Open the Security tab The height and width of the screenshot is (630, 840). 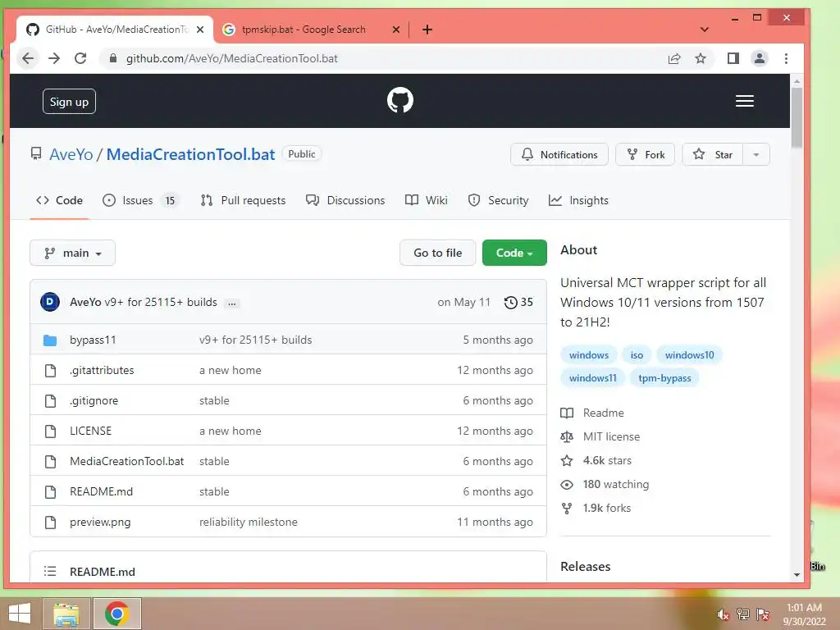click(498, 200)
